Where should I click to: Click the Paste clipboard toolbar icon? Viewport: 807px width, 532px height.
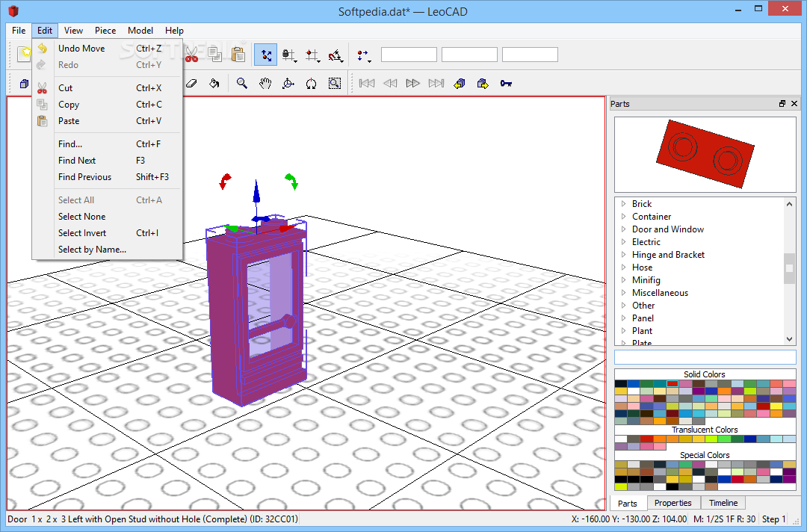pyautogui.click(x=238, y=55)
